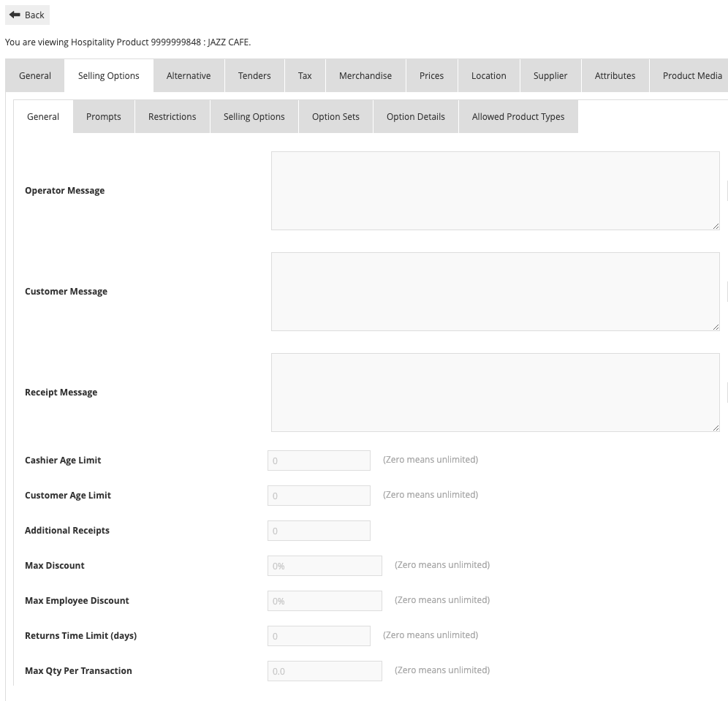This screenshot has height=701, width=728.
Task: Select the Allowed Product Types sub-tab
Action: click(518, 116)
